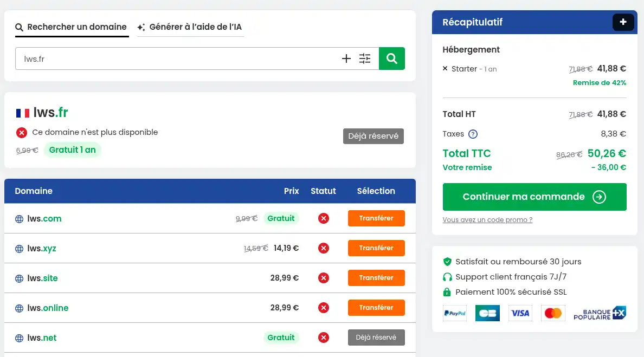Select the "Rechercher un domaine" tab
This screenshot has width=644, height=357.
(x=72, y=27)
